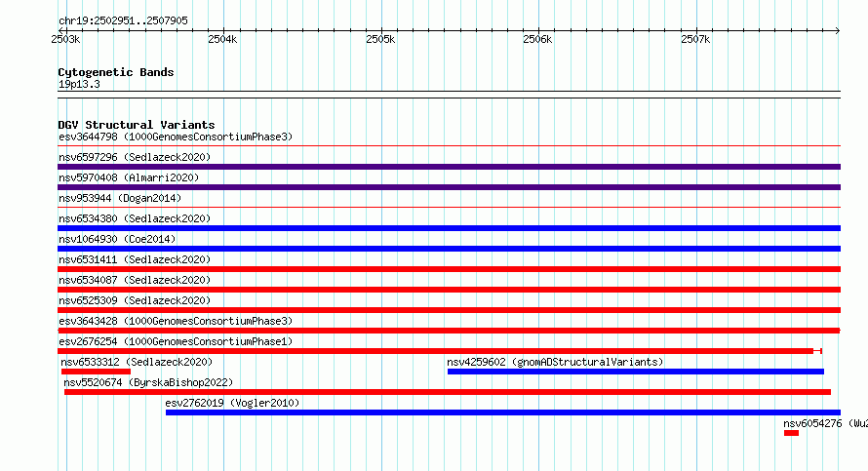868x471 pixels.
Task: Click the red bar of nsv6525309
Action: (x=449, y=310)
